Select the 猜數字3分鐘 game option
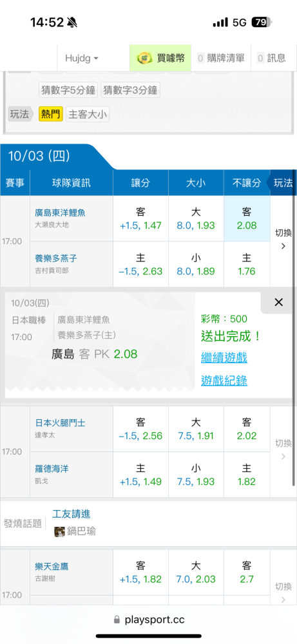 coord(130,90)
